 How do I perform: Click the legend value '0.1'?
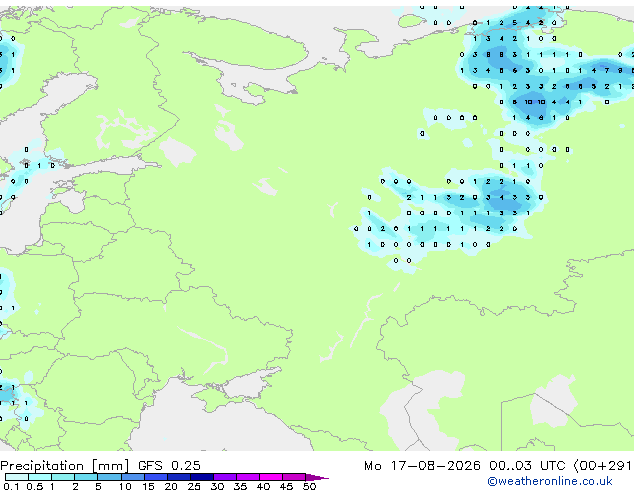tap(11, 486)
